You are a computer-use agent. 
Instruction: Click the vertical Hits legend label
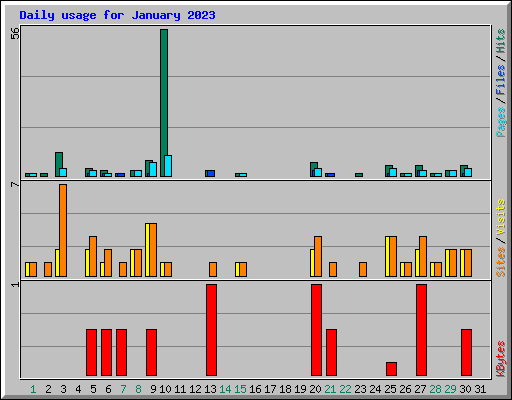pos(500,41)
